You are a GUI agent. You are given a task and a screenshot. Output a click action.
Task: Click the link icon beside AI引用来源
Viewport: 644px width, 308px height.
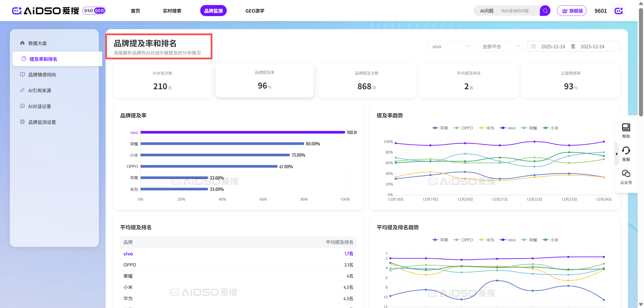click(22, 90)
